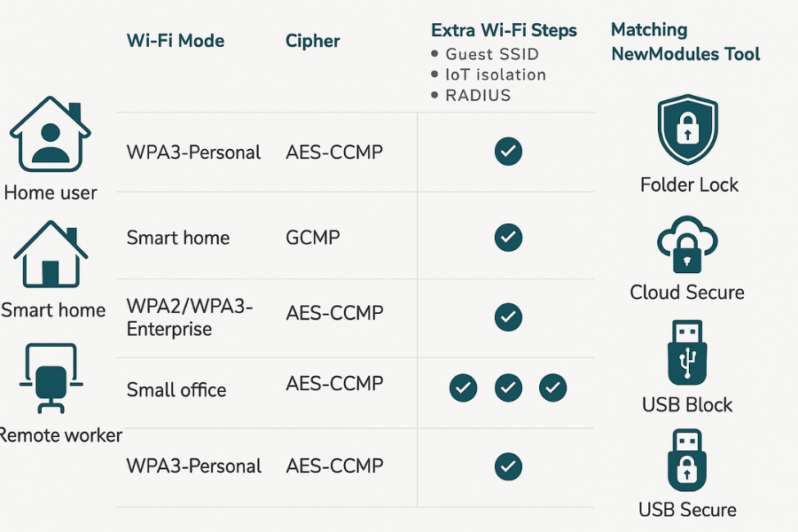Screen dimensions: 798x532
Task: Click the Cloud Secure label text
Action: click(687, 293)
